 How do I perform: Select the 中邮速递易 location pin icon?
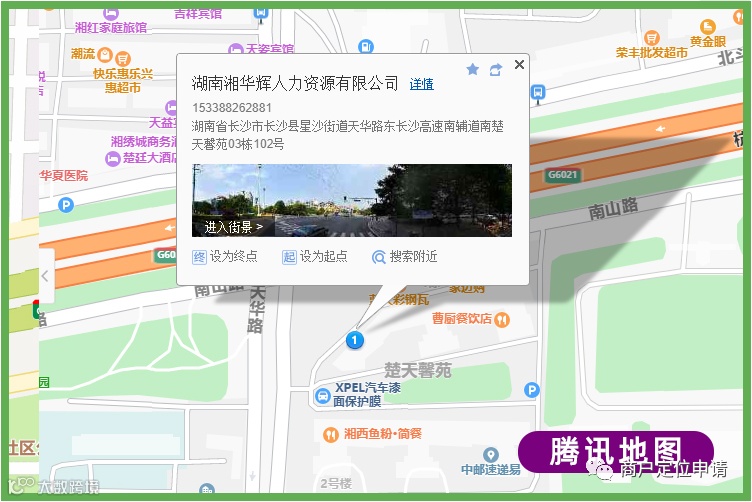[490, 455]
